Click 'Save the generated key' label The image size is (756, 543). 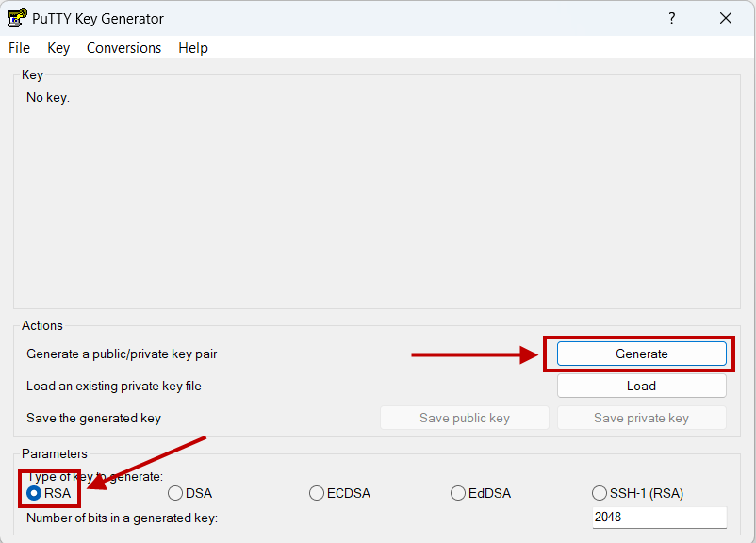click(93, 418)
